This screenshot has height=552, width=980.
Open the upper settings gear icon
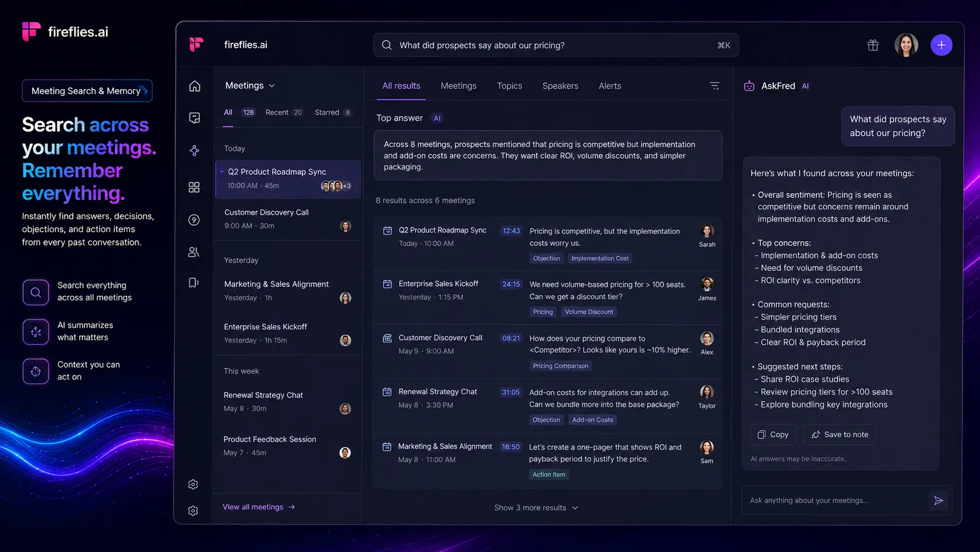(x=193, y=485)
